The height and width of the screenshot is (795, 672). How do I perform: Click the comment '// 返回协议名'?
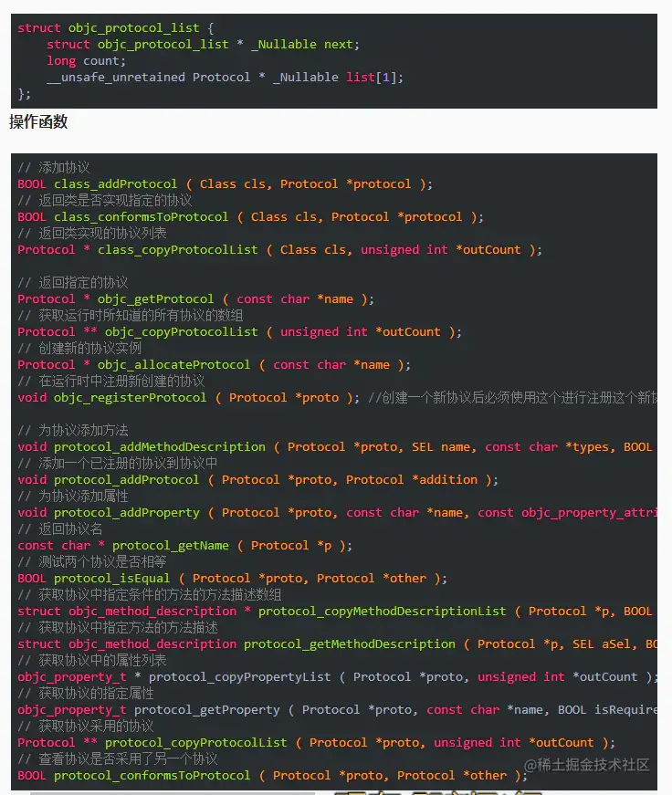pos(60,529)
